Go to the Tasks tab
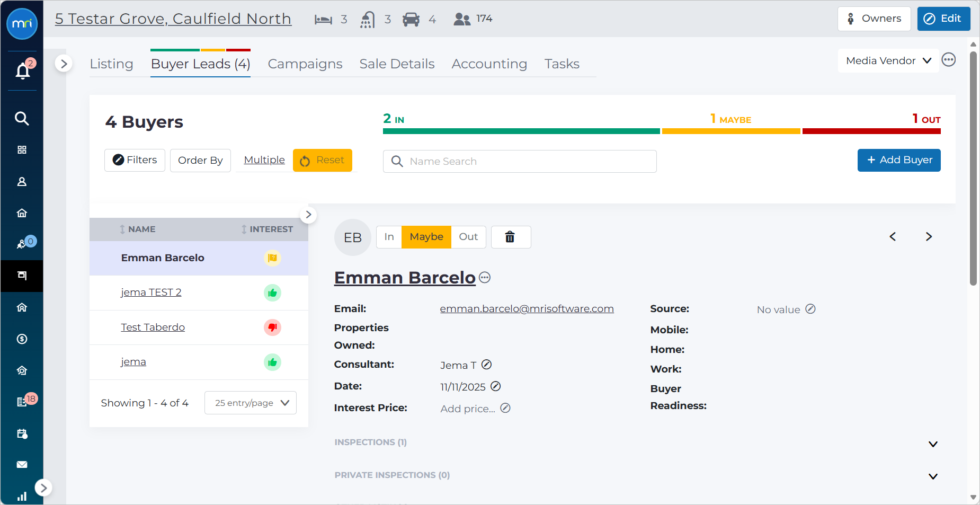Viewport: 980px width, 505px height. coord(562,64)
